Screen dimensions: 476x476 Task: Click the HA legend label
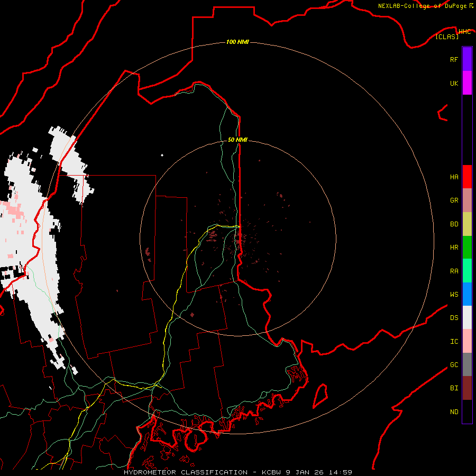(x=454, y=177)
